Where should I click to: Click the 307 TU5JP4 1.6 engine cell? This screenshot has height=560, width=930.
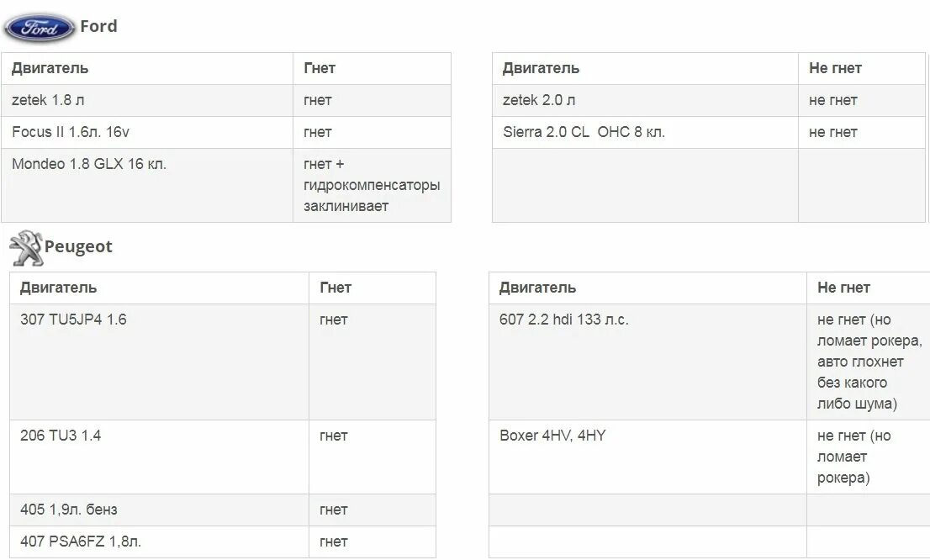click(160, 362)
